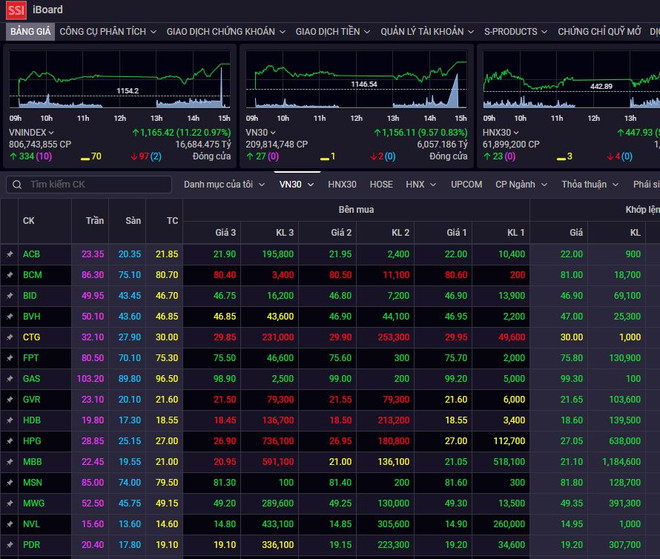Toggle pin for GAS stock
Viewport: 660px width, 559px height.
[10, 379]
